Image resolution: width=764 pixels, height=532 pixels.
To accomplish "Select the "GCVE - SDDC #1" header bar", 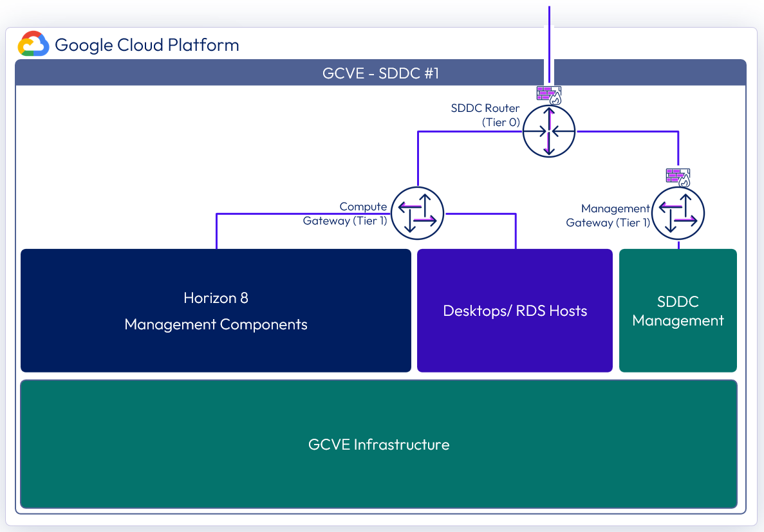I will [x=380, y=73].
